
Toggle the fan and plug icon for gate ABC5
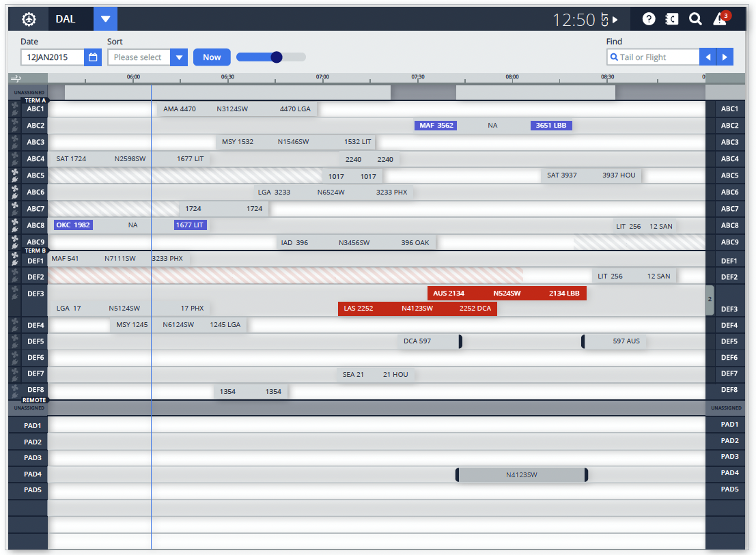(16, 175)
